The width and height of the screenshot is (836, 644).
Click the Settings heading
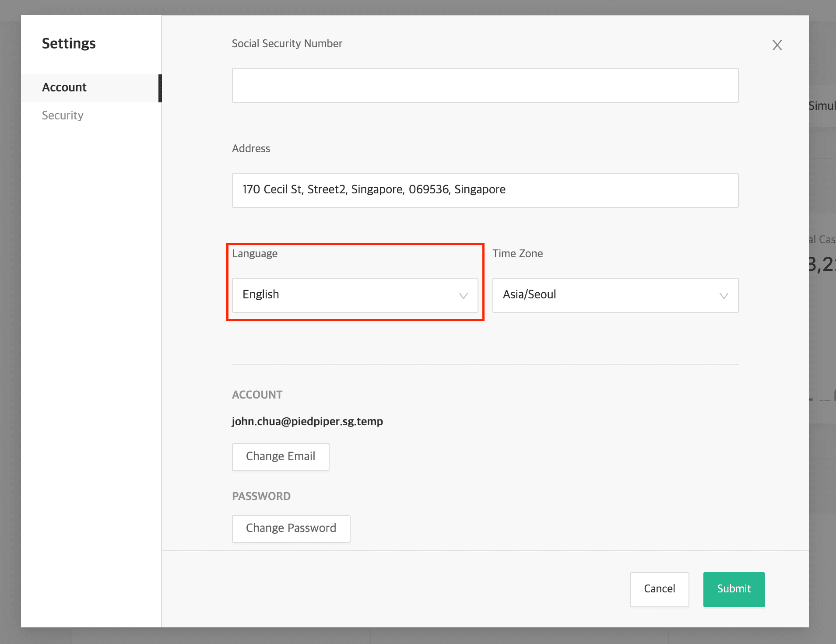(x=69, y=43)
